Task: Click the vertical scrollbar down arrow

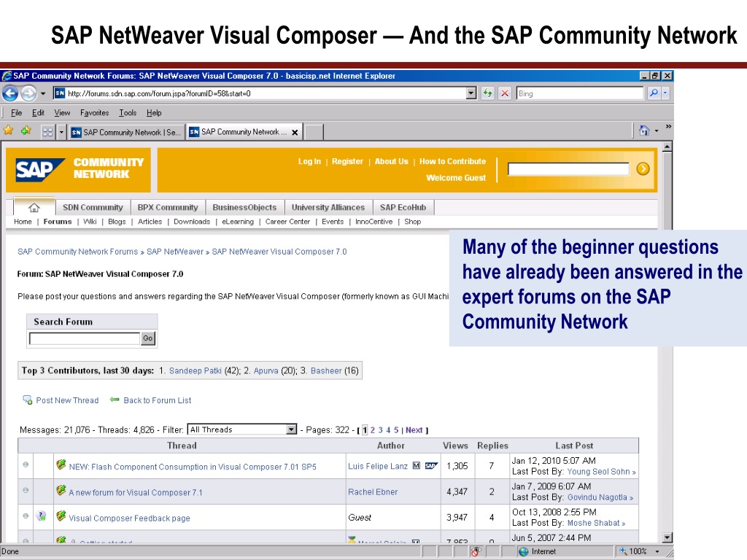Action: click(667, 537)
